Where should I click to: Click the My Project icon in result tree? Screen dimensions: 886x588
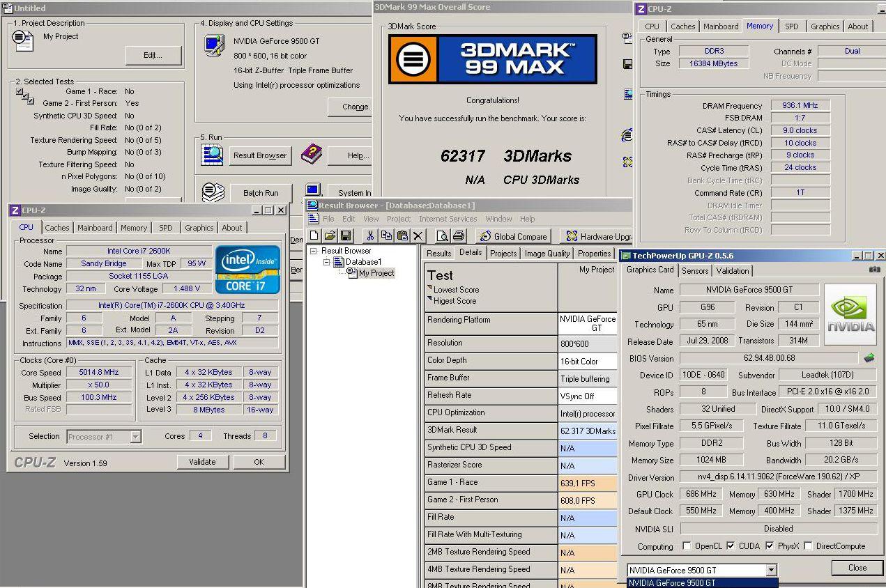click(x=352, y=273)
